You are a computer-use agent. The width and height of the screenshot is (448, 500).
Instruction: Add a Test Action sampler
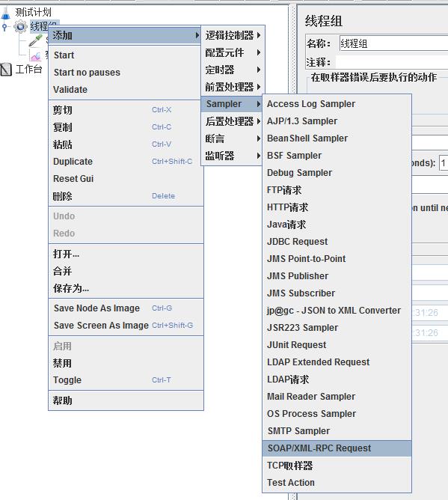click(x=337, y=483)
